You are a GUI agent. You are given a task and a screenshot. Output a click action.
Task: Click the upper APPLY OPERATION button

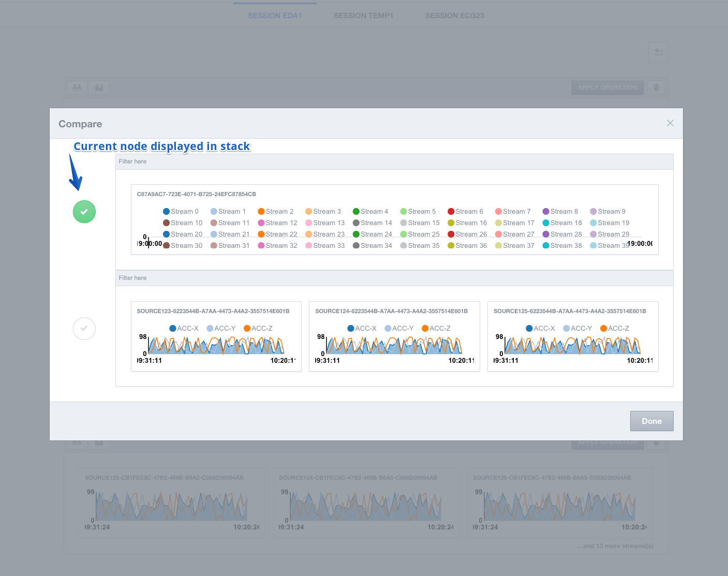pyautogui.click(x=607, y=87)
